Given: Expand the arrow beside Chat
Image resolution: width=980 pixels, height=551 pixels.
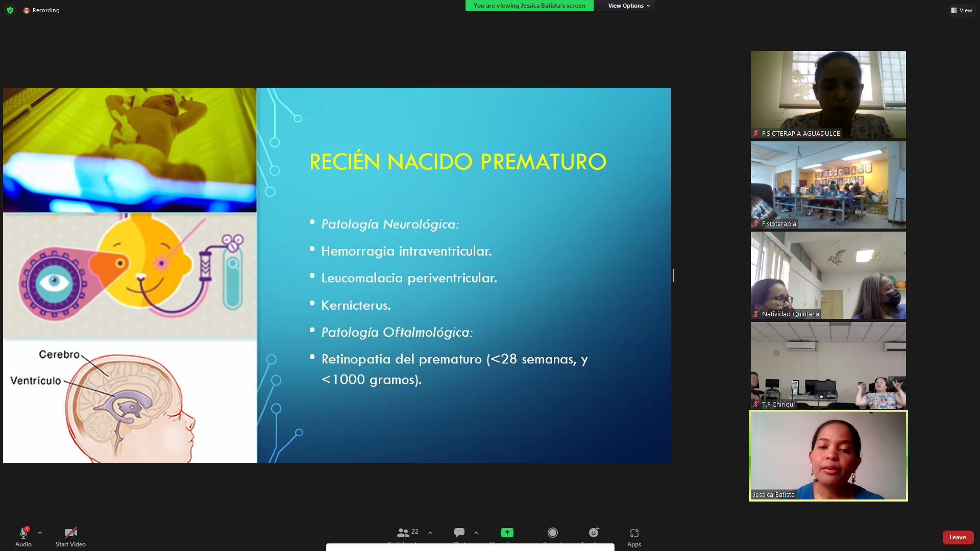Looking at the screenshot, I should pos(476,533).
